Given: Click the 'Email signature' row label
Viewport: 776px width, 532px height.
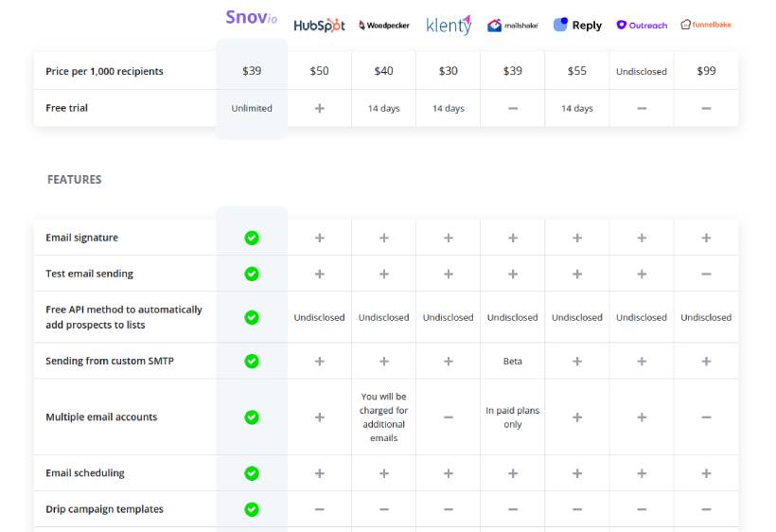Looking at the screenshot, I should click(82, 238).
